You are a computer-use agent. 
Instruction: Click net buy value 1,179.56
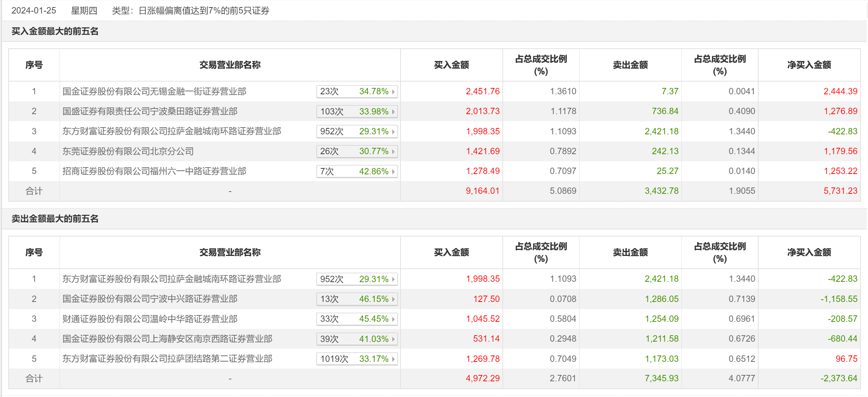[x=840, y=152]
